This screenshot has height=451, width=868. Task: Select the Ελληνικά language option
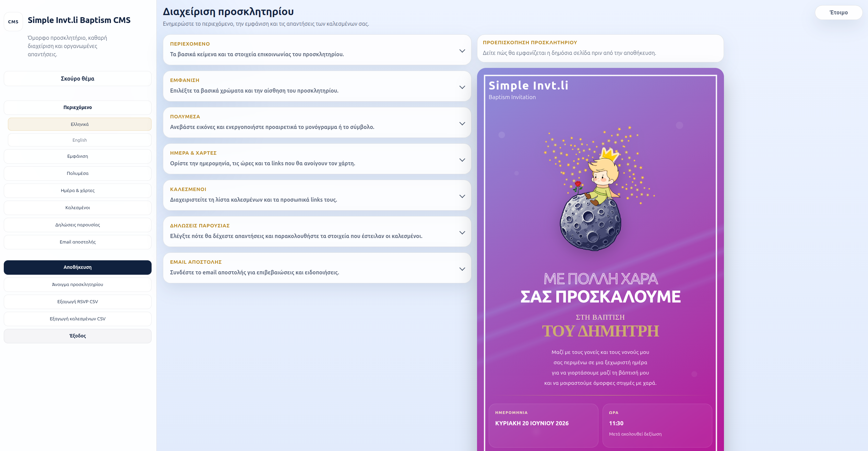pos(80,124)
